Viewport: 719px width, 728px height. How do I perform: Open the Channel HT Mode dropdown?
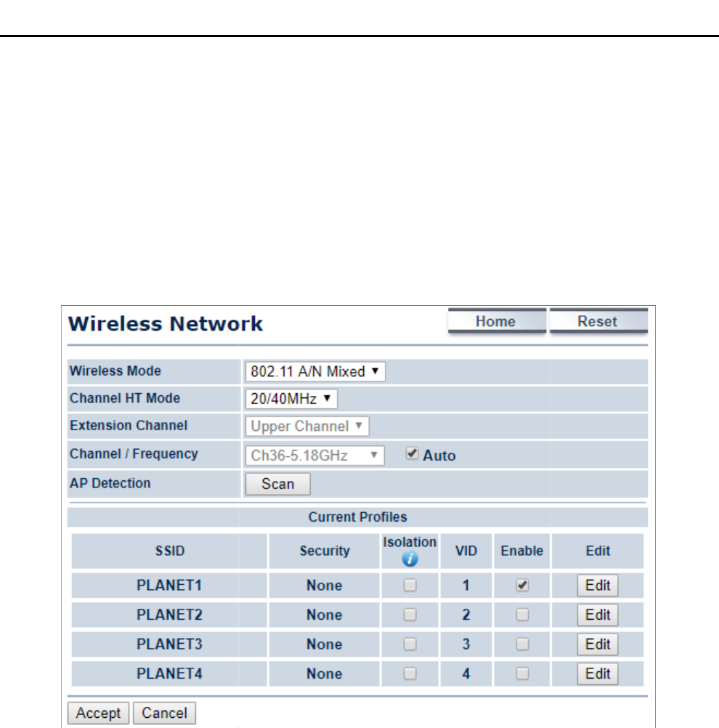(x=291, y=399)
